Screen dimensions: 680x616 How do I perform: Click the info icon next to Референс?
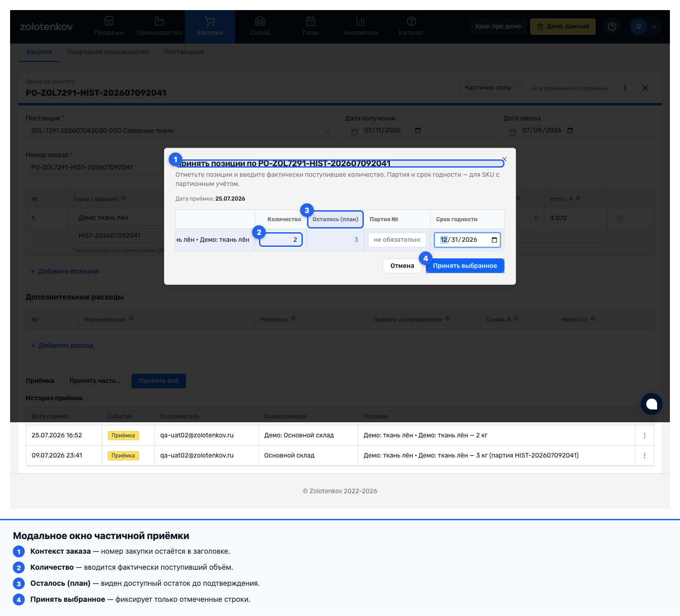(293, 319)
